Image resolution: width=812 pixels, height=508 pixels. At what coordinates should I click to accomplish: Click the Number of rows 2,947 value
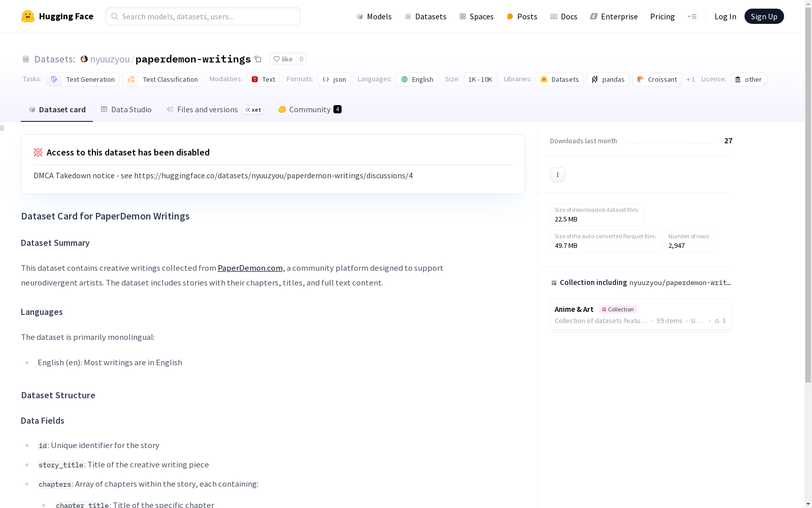(676, 246)
